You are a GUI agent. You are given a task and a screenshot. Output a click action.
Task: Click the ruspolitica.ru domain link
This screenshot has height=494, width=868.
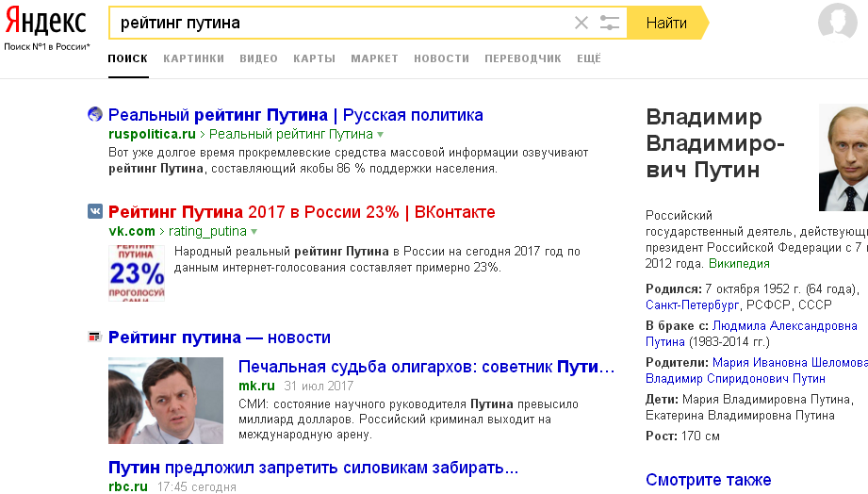153,134
